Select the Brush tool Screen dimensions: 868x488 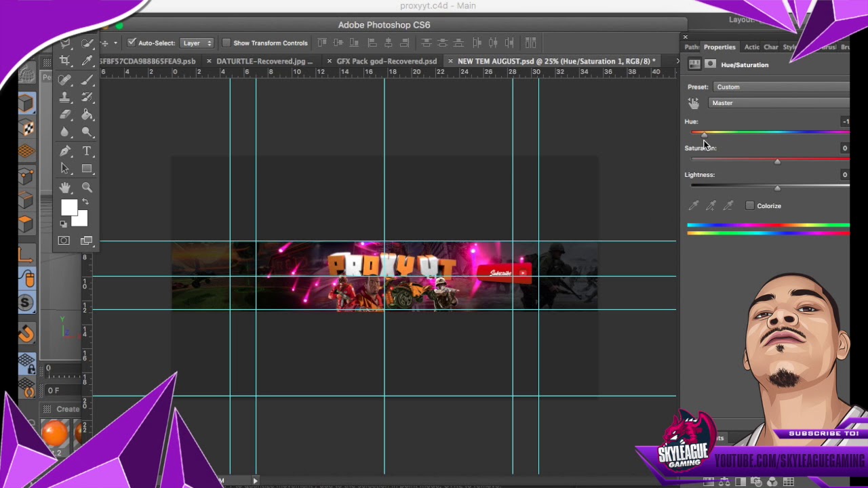coord(87,79)
